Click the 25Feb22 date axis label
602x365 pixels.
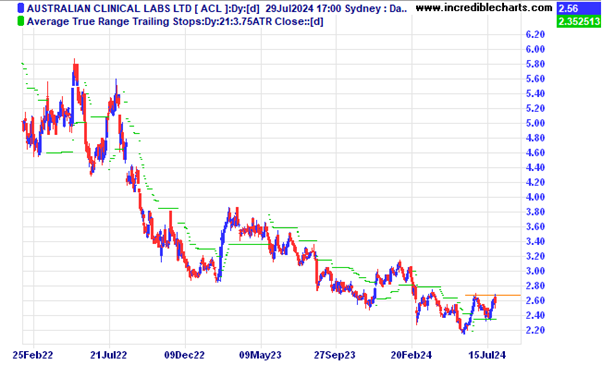[33, 355]
